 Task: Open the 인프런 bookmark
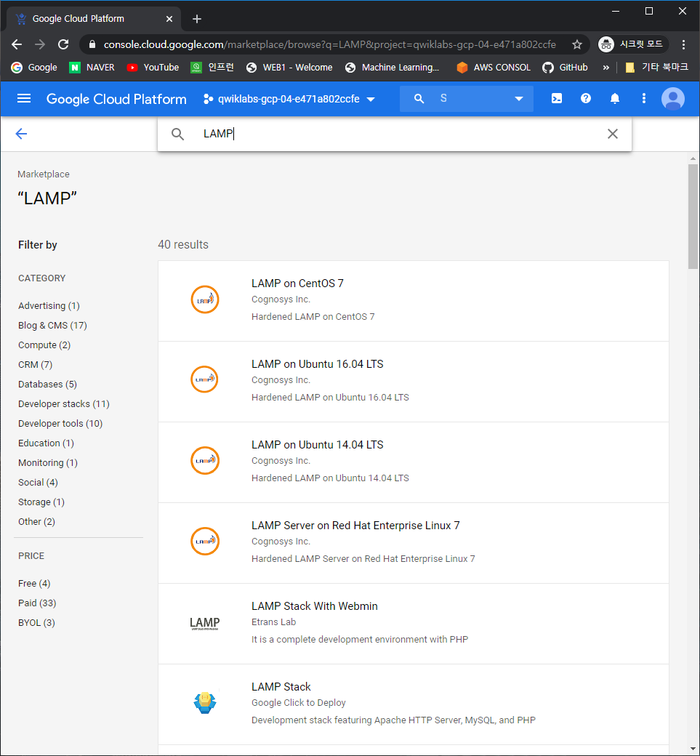pyautogui.click(x=212, y=68)
